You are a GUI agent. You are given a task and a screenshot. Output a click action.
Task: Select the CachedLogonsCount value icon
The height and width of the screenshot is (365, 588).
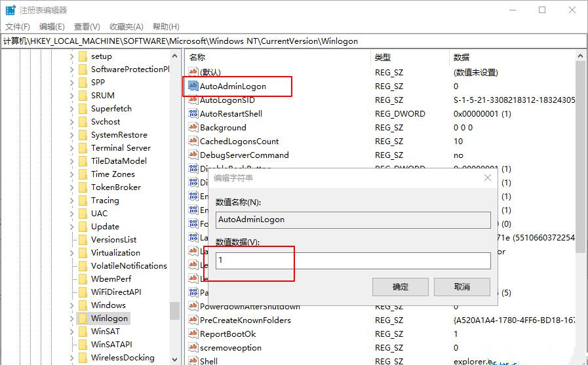(x=193, y=141)
